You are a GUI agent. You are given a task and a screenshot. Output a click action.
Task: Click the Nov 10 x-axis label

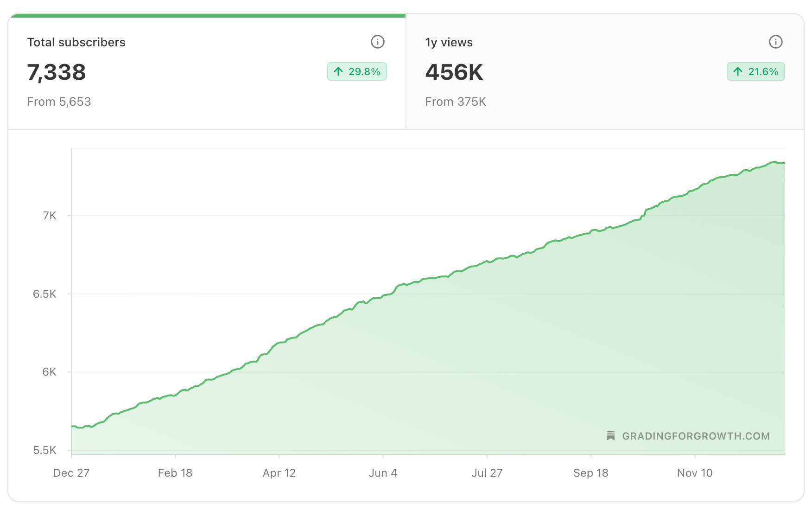695,473
